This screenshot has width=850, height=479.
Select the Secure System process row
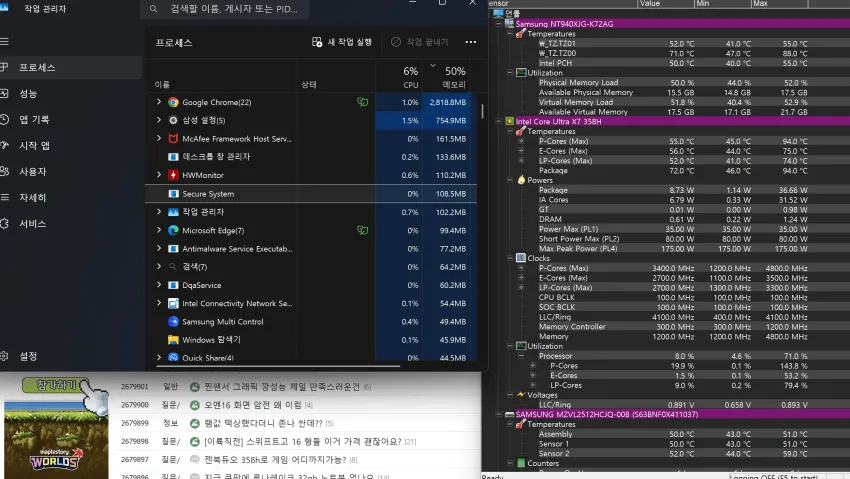311,193
